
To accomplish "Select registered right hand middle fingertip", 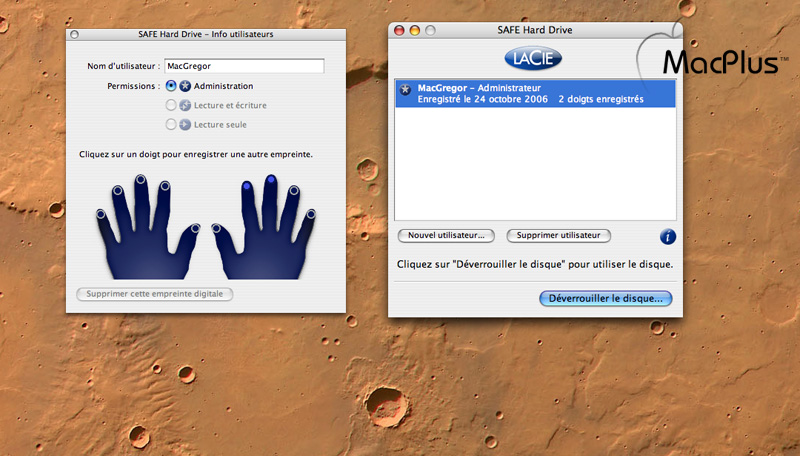I will [271, 180].
